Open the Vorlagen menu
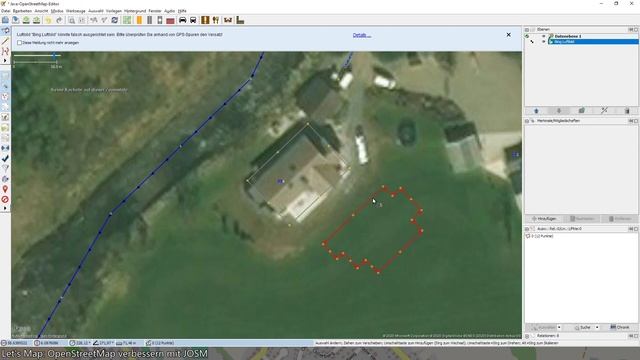The width and height of the screenshot is (640, 360). pos(113,11)
